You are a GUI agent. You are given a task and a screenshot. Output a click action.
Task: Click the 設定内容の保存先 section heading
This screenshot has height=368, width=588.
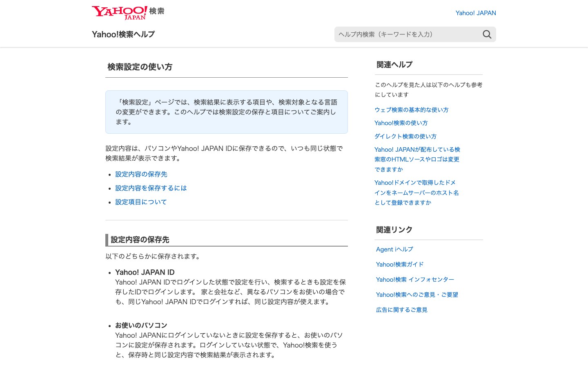[140, 240]
